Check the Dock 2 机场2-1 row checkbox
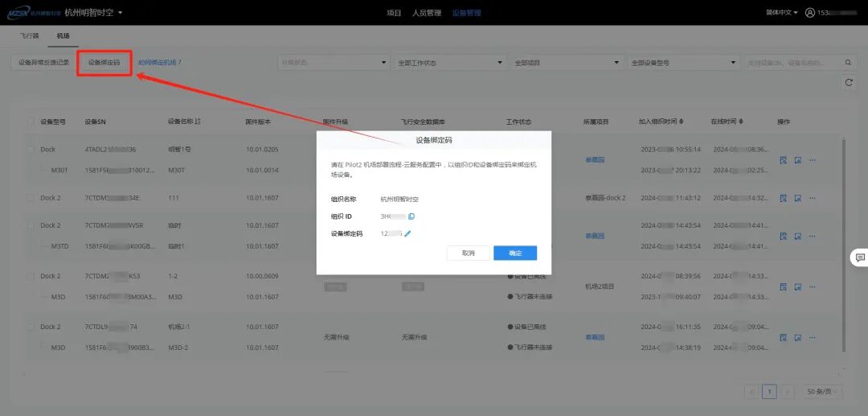 (x=31, y=327)
